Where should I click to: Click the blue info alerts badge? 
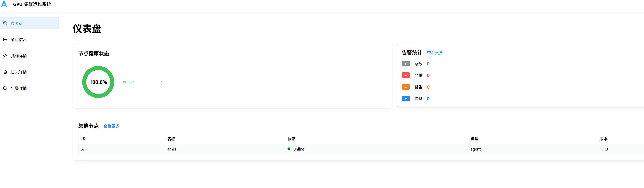click(x=406, y=99)
